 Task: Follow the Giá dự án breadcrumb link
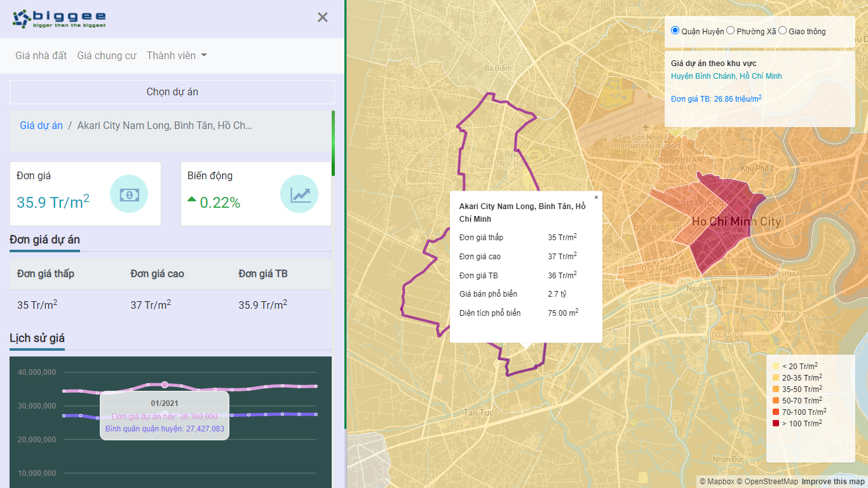(x=41, y=125)
